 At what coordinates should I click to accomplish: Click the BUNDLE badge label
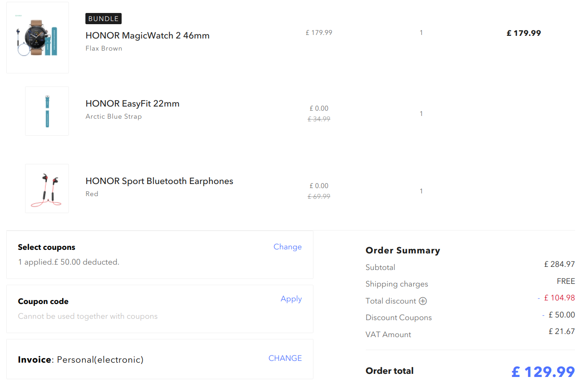pyautogui.click(x=103, y=19)
